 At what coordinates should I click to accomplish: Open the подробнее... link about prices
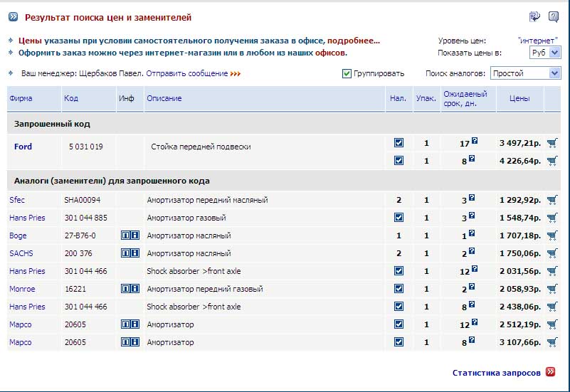pos(354,41)
